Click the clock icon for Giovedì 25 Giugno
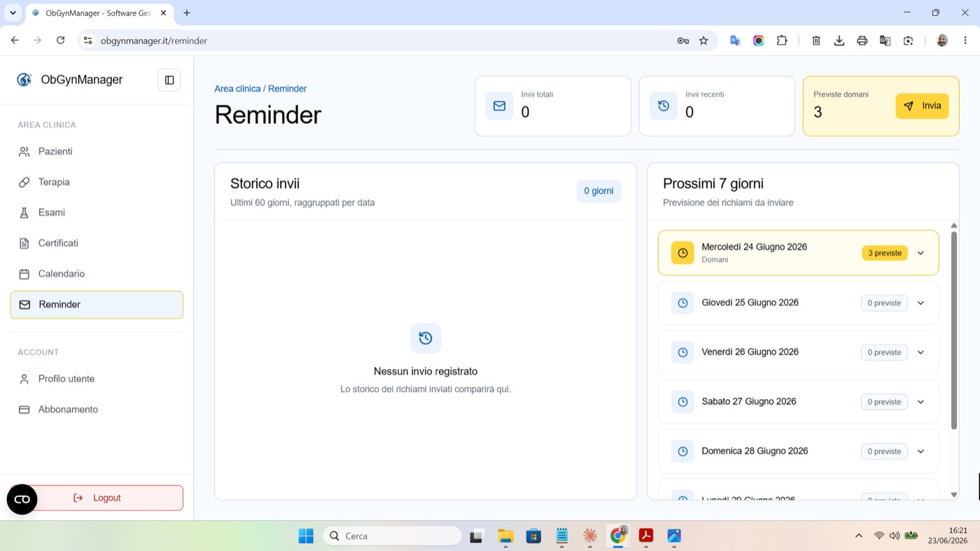 [x=682, y=303]
